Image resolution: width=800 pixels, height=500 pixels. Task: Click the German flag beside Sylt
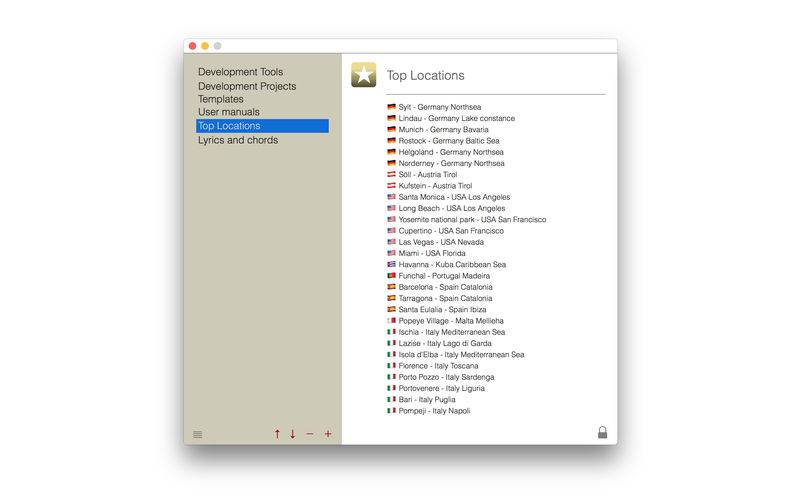[391, 107]
